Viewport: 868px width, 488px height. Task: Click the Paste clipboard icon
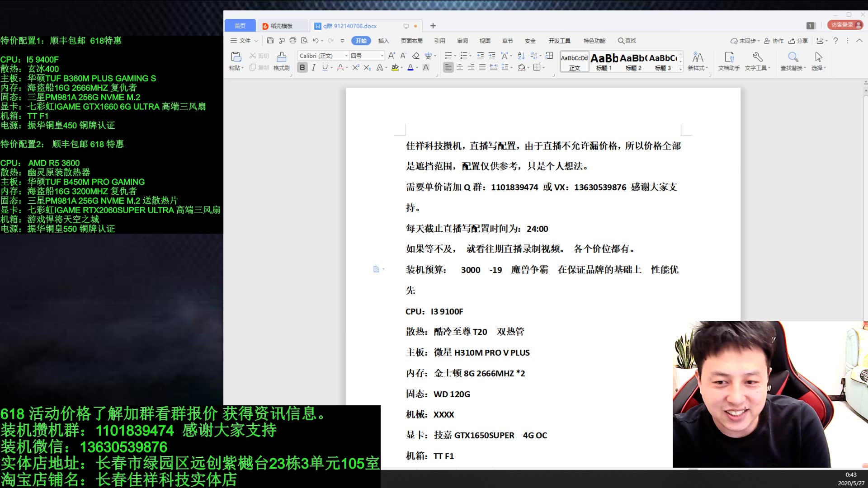[x=236, y=57]
